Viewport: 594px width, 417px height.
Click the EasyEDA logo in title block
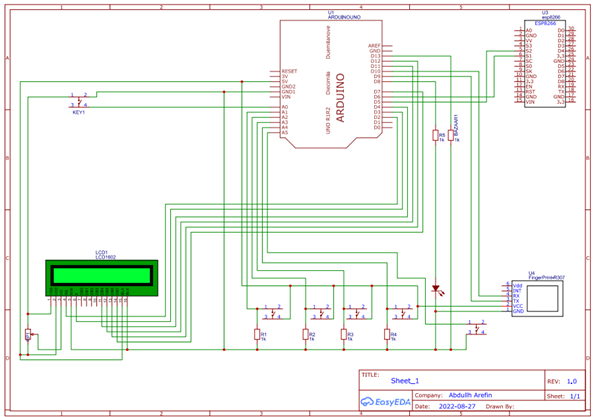(385, 402)
